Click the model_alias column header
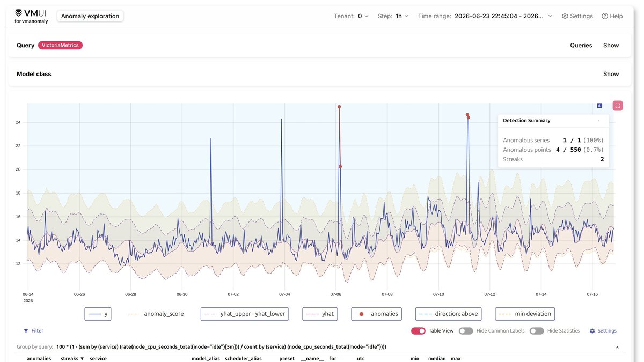Image resolution: width=644 pixels, height=362 pixels. click(206, 358)
